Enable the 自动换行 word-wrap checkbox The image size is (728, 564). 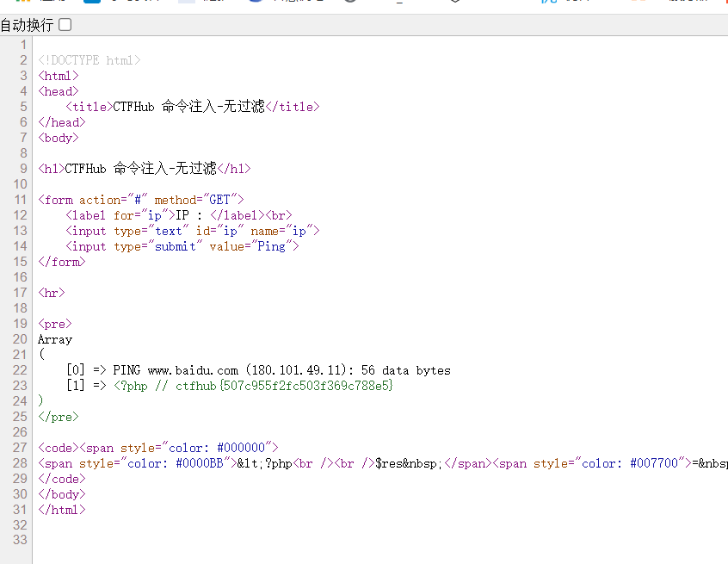[x=65, y=26]
